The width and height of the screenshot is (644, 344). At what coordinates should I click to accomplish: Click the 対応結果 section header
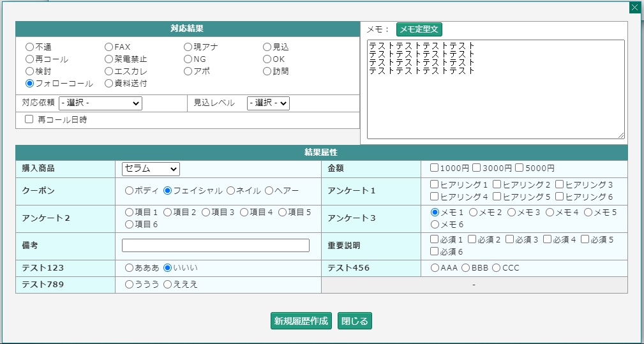187,29
